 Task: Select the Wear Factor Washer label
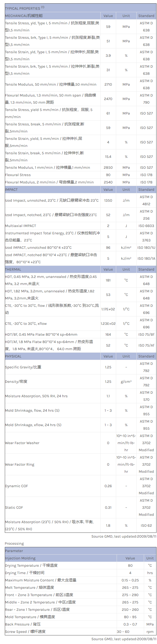click(22, 443)
